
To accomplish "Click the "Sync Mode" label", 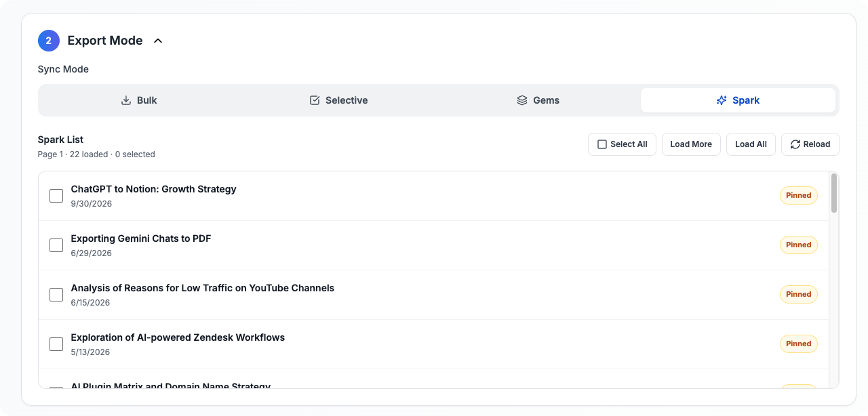I will [x=63, y=69].
